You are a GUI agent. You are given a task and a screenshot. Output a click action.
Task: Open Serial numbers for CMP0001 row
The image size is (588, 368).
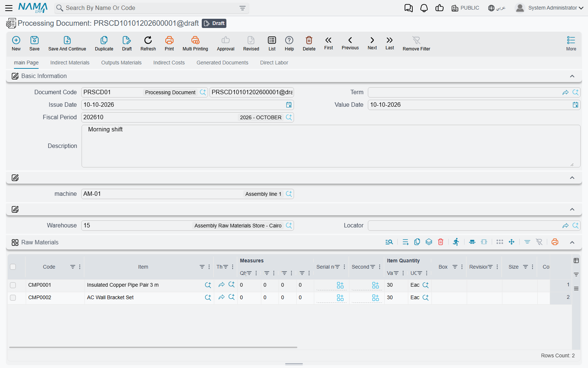(340, 285)
